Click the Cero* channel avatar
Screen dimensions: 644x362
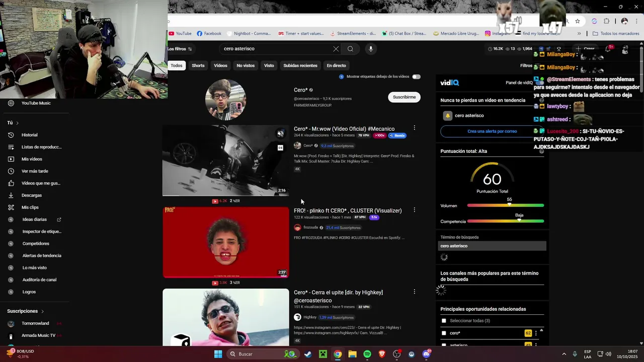click(x=225, y=99)
